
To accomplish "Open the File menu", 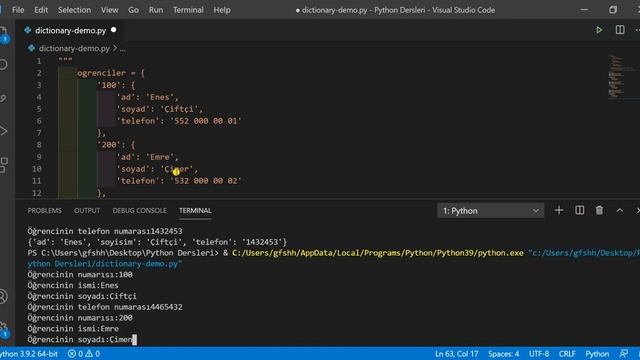I will click(18, 10).
